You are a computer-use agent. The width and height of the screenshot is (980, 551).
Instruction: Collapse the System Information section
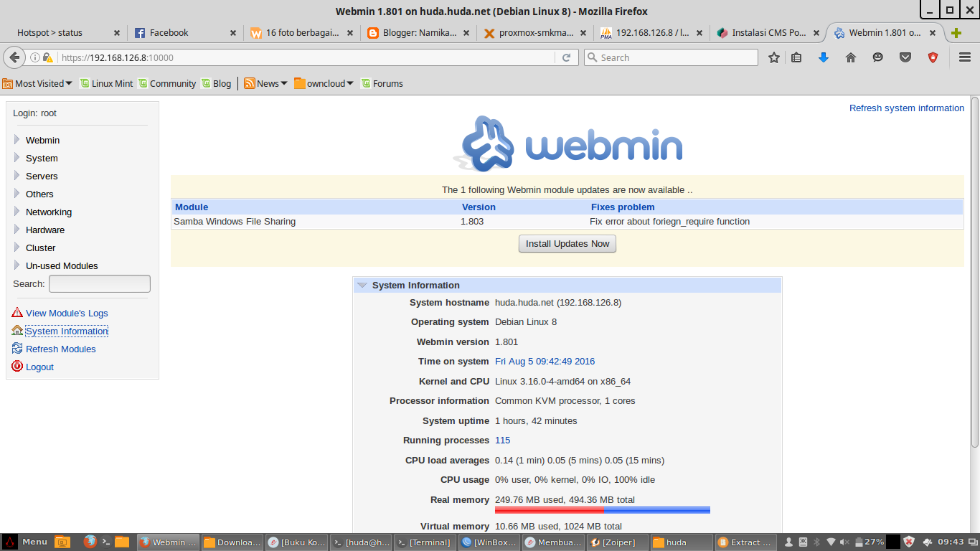pyautogui.click(x=362, y=286)
